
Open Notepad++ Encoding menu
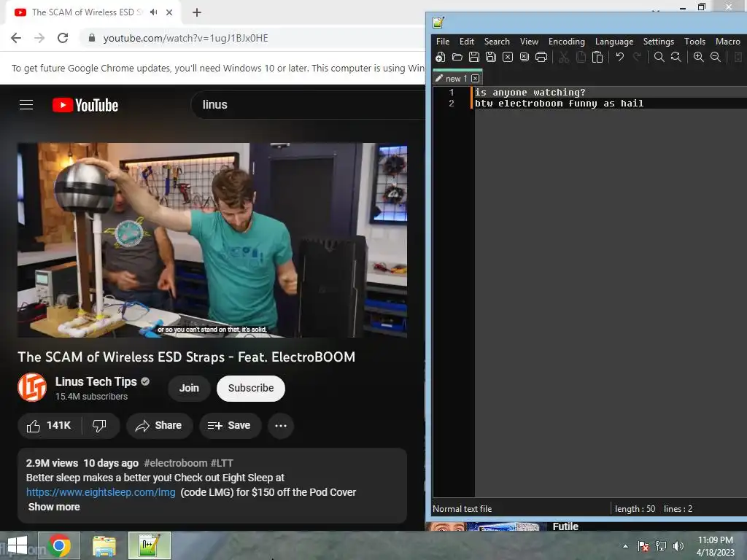(566, 42)
